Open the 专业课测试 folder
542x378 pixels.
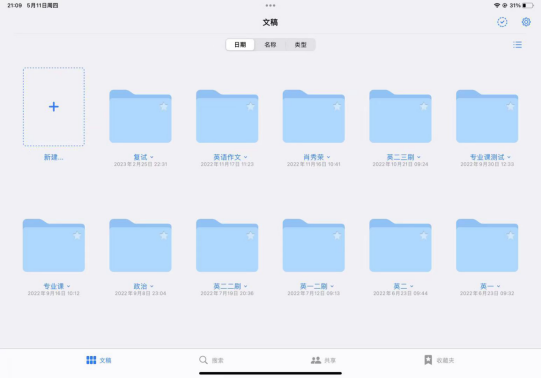point(487,116)
